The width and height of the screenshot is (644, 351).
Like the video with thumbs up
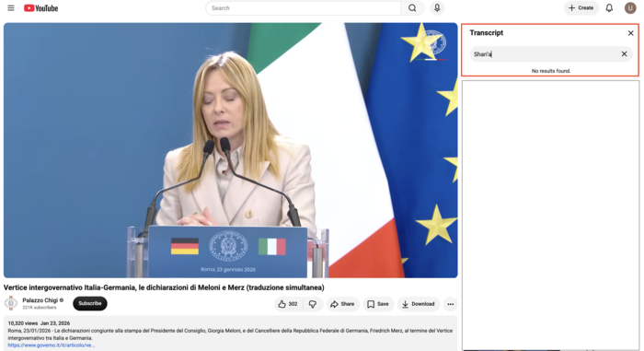pyautogui.click(x=287, y=304)
